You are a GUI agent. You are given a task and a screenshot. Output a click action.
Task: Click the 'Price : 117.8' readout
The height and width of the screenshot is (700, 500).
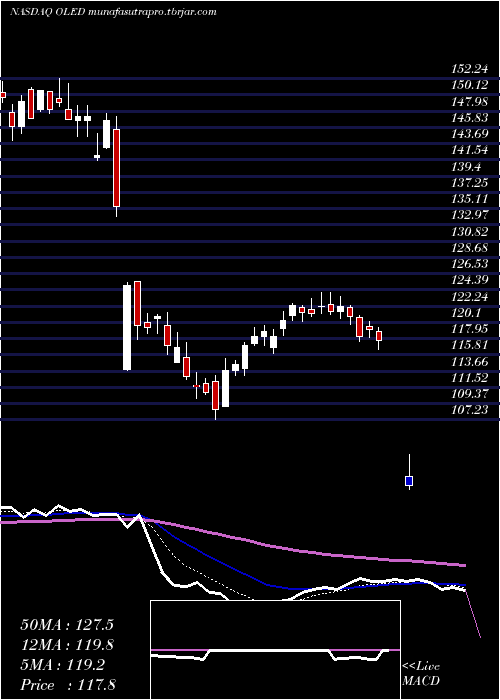[68, 685]
